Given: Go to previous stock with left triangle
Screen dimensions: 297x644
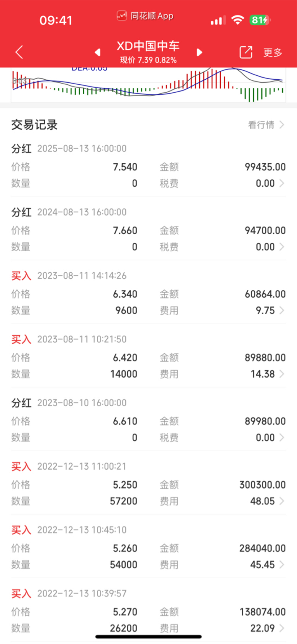Looking at the screenshot, I should tap(97, 52).
